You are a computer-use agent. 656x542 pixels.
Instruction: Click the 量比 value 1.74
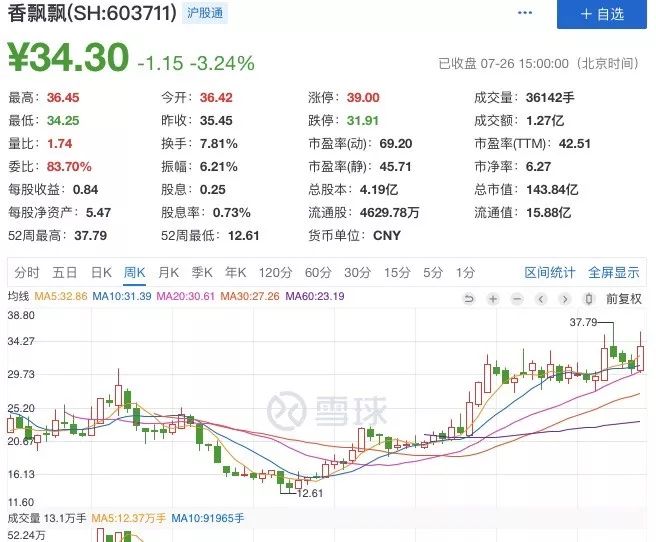click(60, 144)
